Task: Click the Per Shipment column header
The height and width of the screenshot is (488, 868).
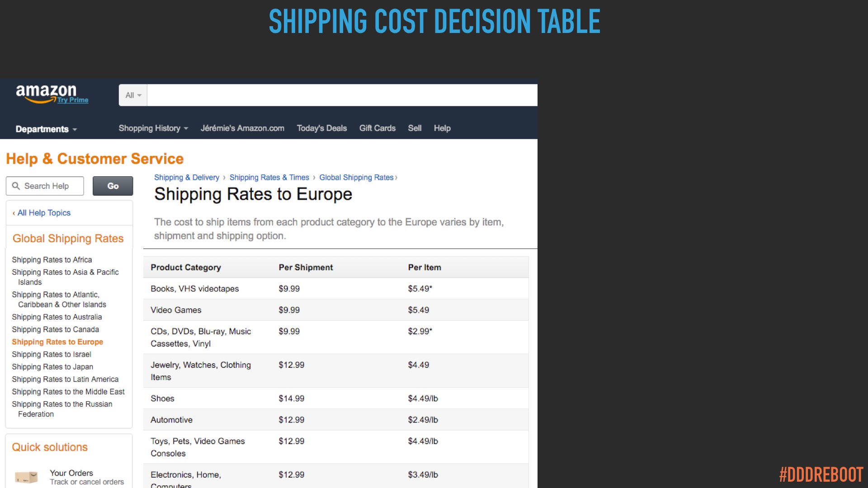Action: point(306,267)
